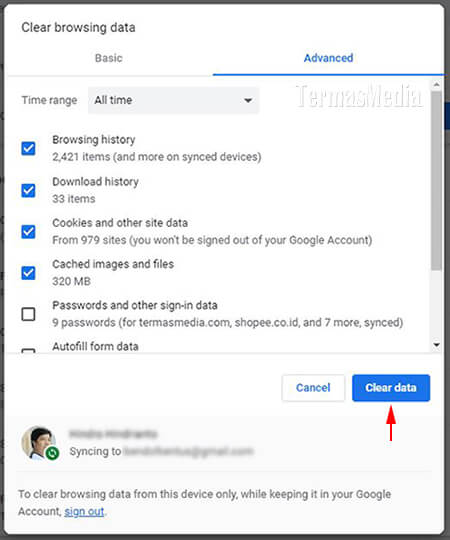Click the scrollbar down arrow
Screen dimensions: 450x540
pyautogui.click(x=437, y=345)
